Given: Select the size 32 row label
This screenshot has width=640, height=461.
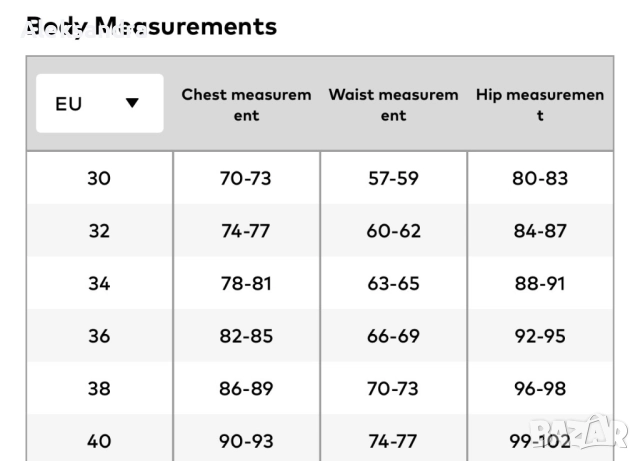Looking at the screenshot, I should pyautogui.click(x=99, y=231).
